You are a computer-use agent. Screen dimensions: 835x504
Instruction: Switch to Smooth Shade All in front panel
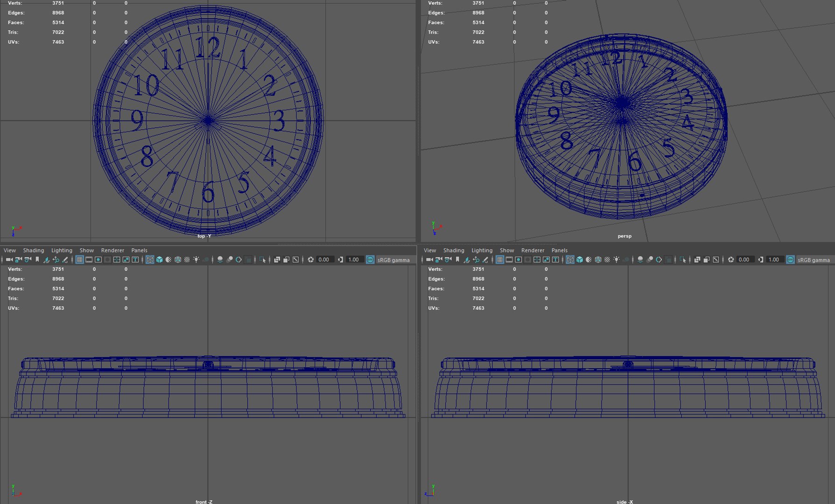pos(159,260)
